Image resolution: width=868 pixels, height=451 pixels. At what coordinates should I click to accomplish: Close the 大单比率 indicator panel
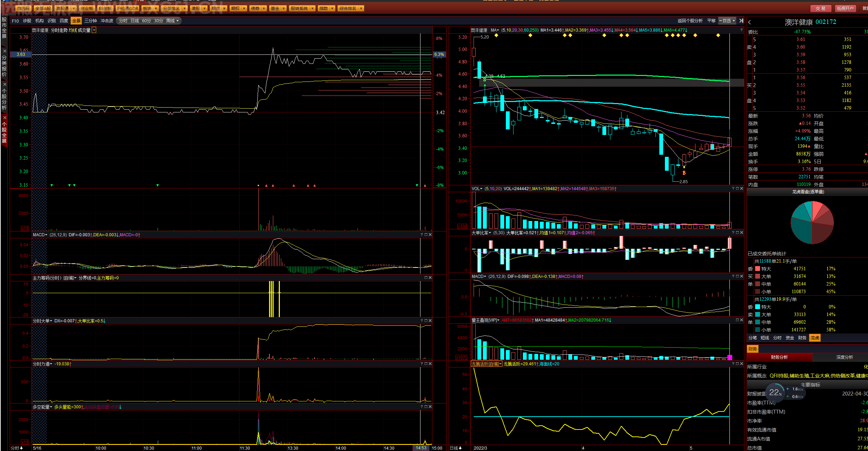pyautogui.click(x=742, y=233)
